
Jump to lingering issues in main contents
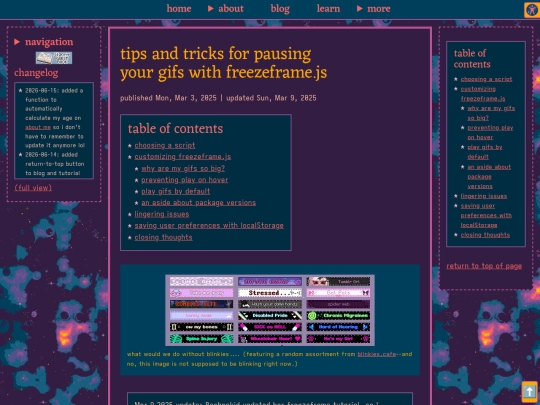point(162,214)
